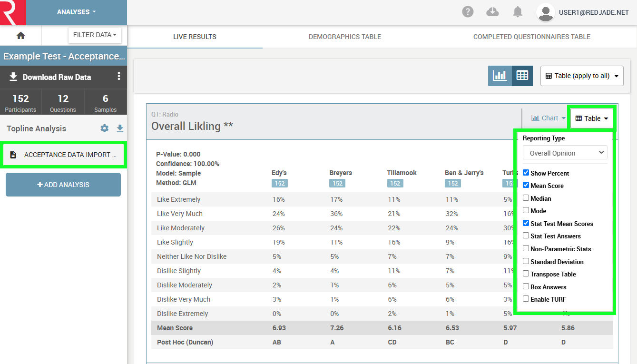
Task: Click the user avatar icon
Action: [545, 12]
